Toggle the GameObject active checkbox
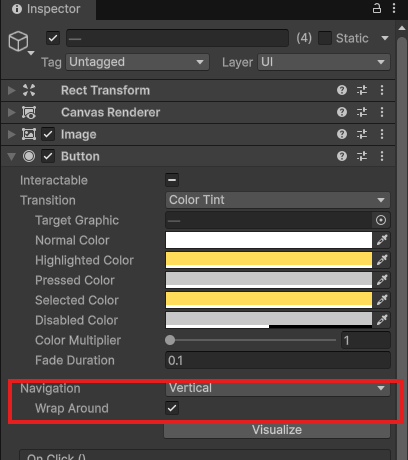The height and width of the screenshot is (460, 408). pyautogui.click(x=53, y=38)
